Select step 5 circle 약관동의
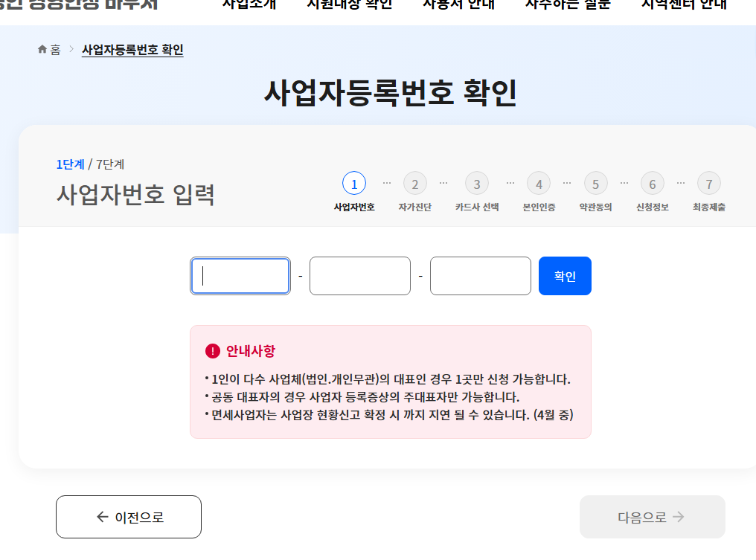 (595, 183)
